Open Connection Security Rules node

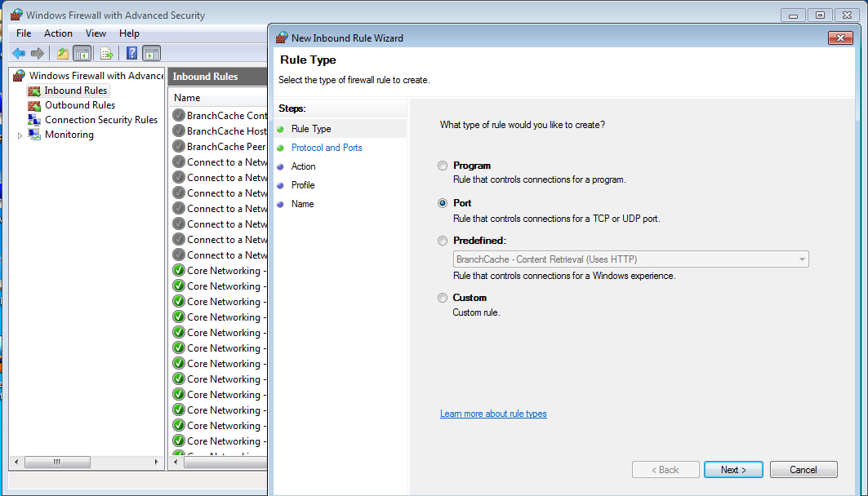click(x=100, y=120)
